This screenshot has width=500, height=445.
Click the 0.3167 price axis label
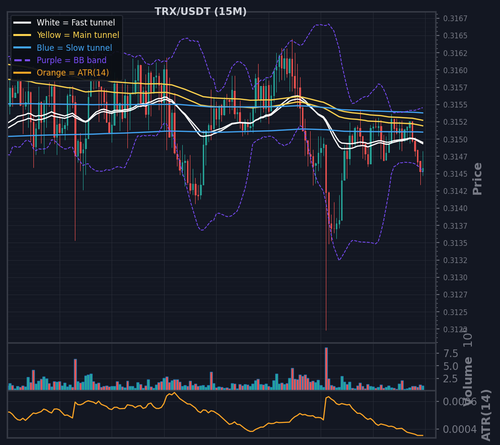point(455,18)
